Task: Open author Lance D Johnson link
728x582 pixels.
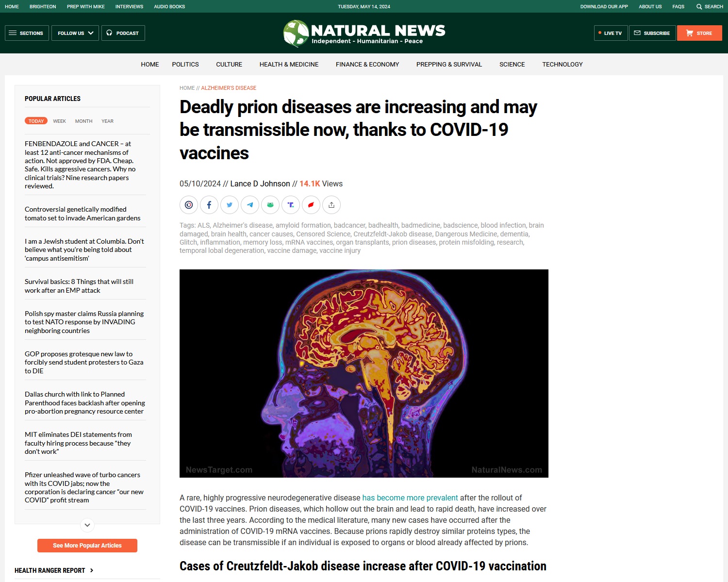Action: (260, 183)
